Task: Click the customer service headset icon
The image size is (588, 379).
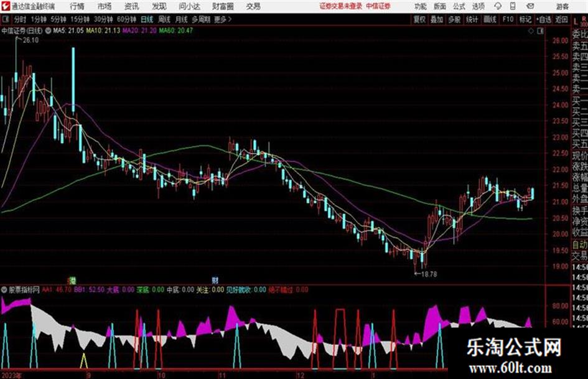Action: (498, 6)
